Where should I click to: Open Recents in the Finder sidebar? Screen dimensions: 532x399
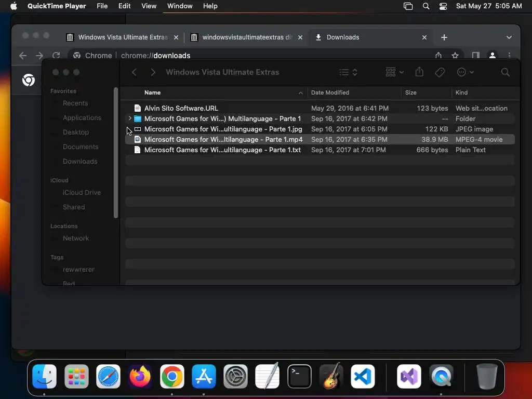click(x=75, y=103)
